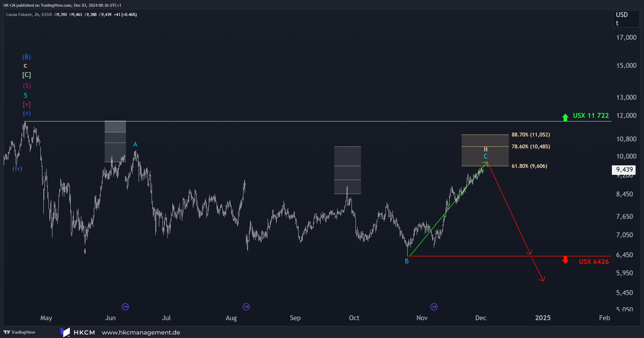Open the contract rollover marker in August

[246, 307]
